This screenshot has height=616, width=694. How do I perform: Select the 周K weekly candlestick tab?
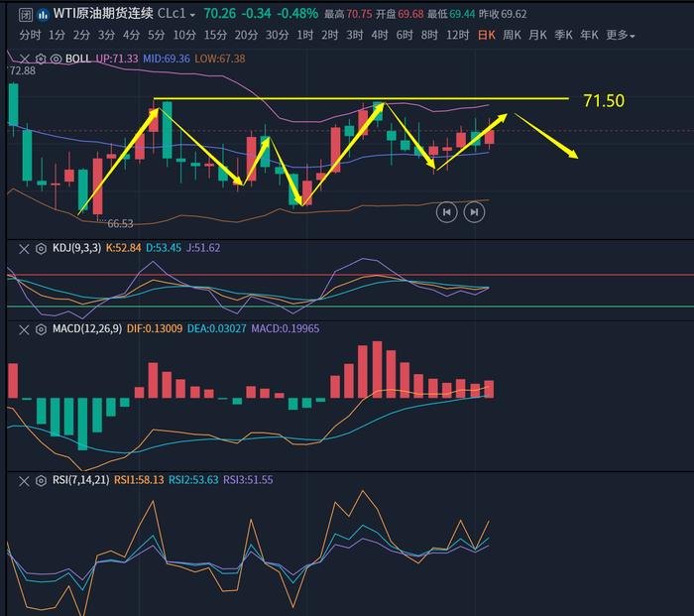tap(512, 35)
